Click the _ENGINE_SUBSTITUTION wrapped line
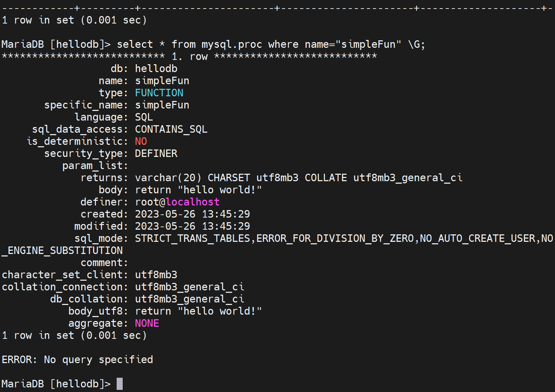555x392 pixels. pos(62,250)
